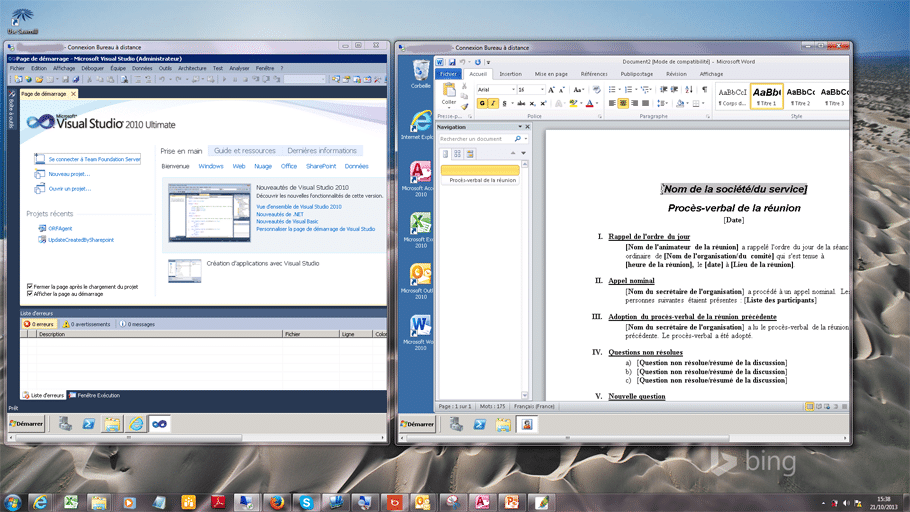Open the Word 2010 desktop shortcut in remote session

[420, 332]
